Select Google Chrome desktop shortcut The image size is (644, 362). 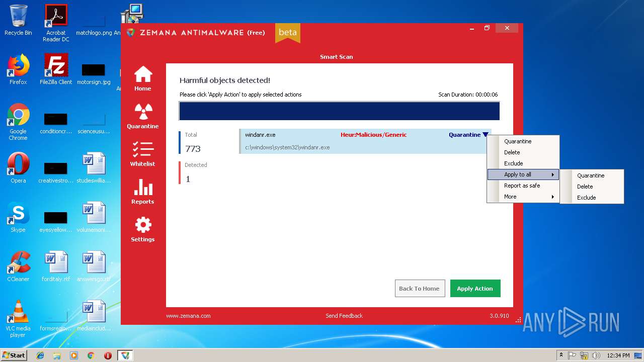tap(18, 122)
